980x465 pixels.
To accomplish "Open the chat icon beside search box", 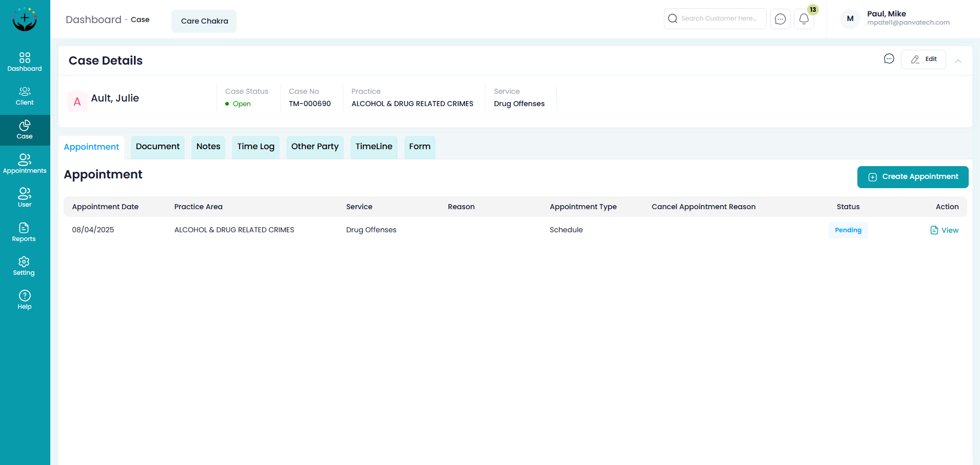I will click(x=780, y=19).
